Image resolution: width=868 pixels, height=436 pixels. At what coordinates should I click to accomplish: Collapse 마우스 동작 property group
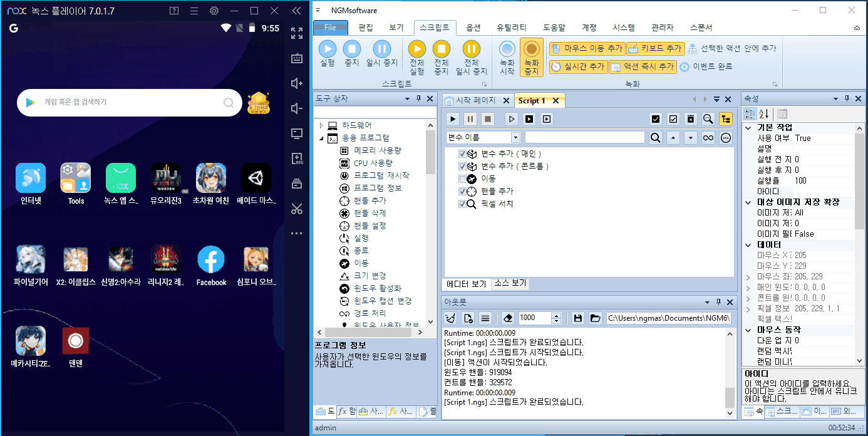pyautogui.click(x=748, y=330)
